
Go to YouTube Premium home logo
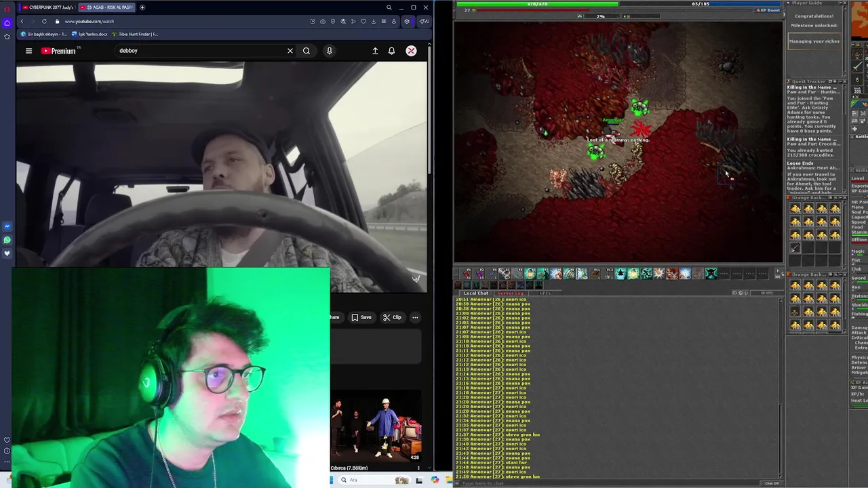coord(60,51)
